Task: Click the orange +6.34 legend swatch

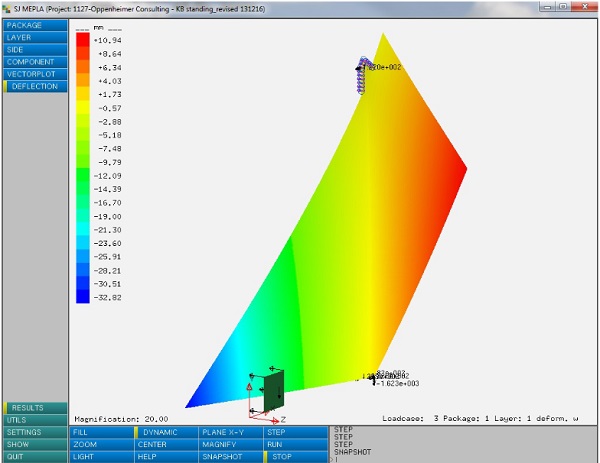Action: (83, 67)
